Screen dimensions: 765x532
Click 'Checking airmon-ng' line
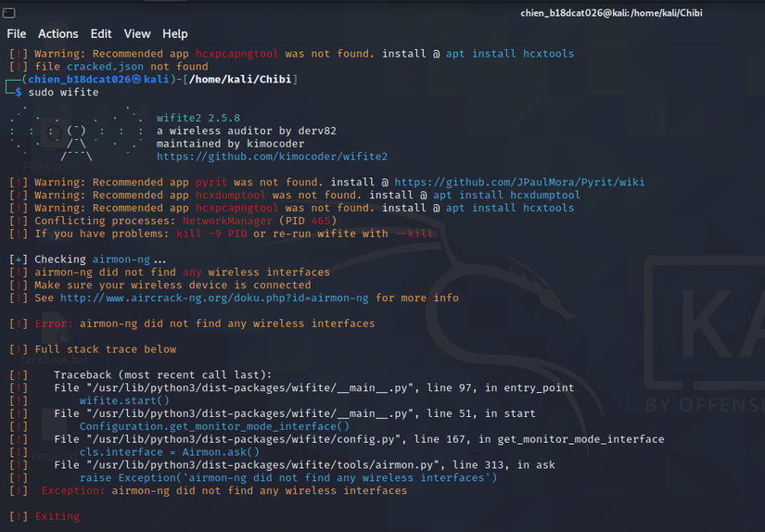click(100, 260)
